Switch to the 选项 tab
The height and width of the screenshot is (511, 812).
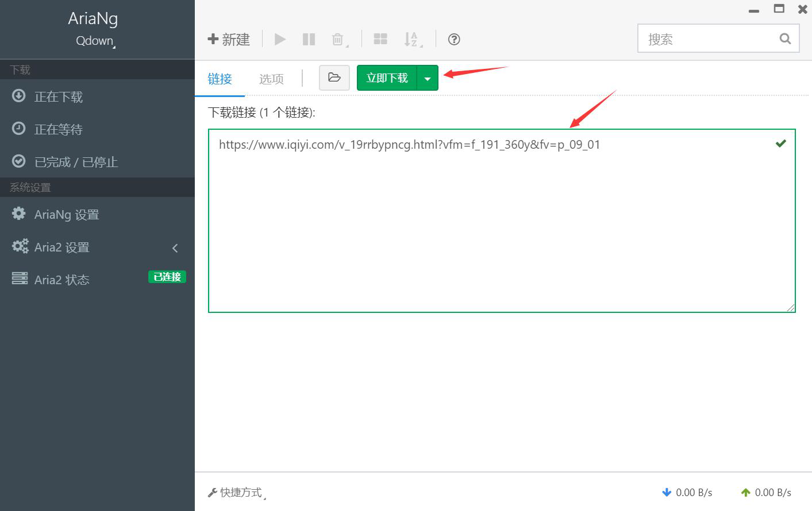point(271,79)
